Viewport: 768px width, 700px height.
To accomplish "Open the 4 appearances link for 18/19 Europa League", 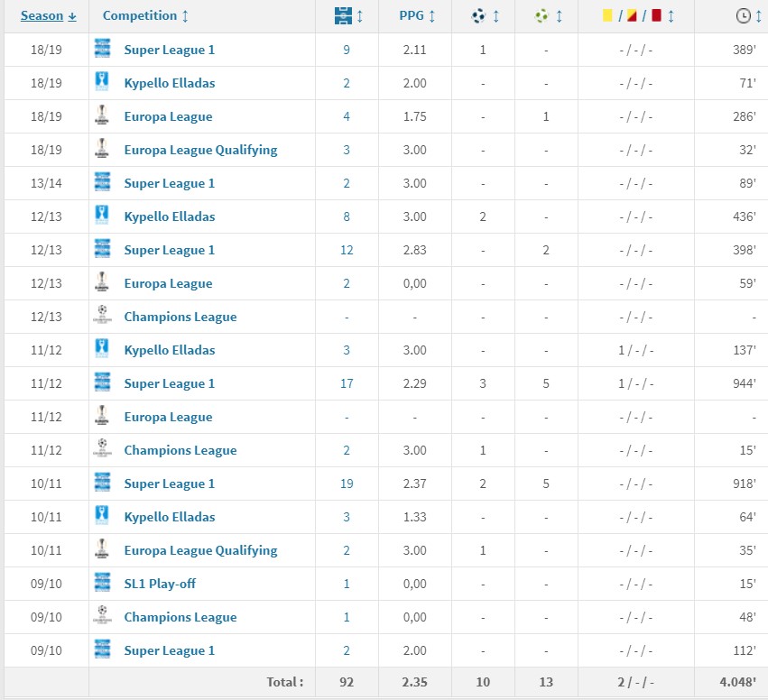I will (x=347, y=116).
